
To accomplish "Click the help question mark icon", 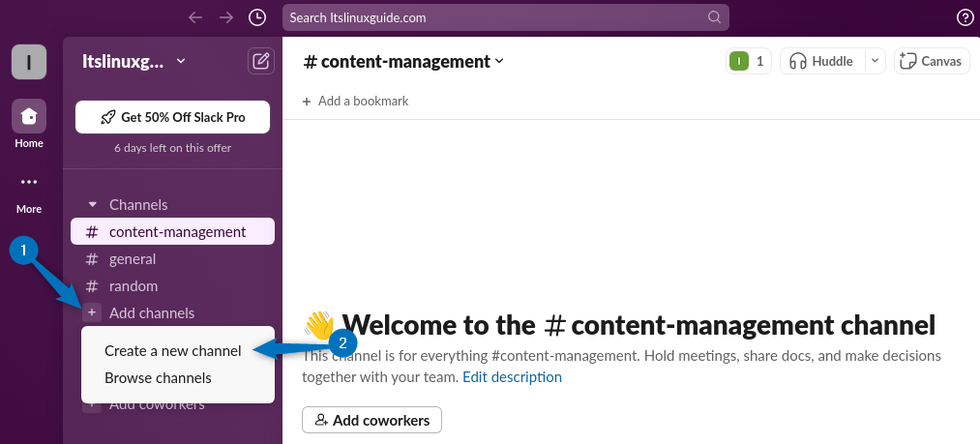I will [x=965, y=17].
